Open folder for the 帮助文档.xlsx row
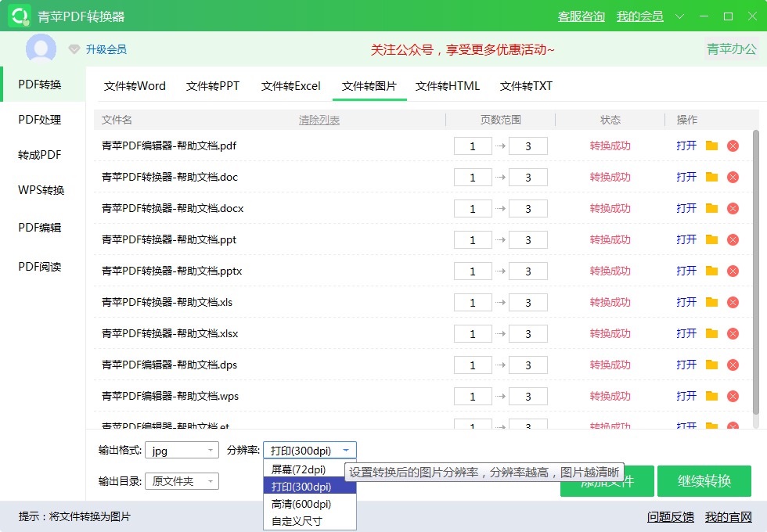 coord(711,333)
